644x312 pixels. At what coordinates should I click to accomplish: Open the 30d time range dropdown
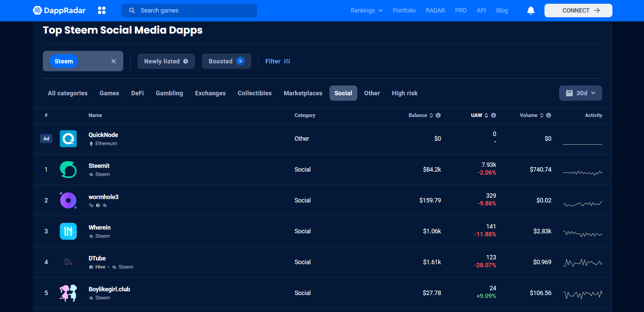[580, 93]
